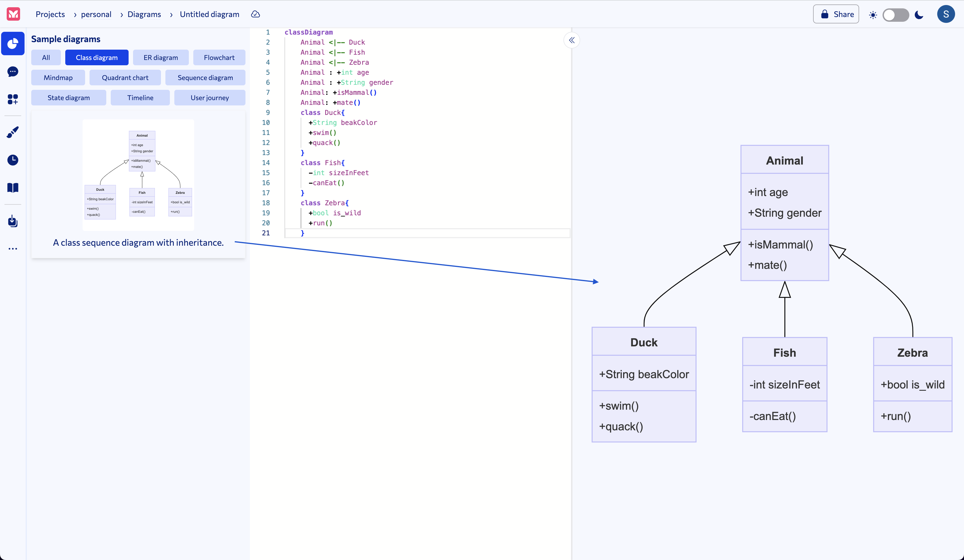This screenshot has height=560, width=964.
Task: Click the Mermaid Chart logo
Action: (x=13, y=14)
